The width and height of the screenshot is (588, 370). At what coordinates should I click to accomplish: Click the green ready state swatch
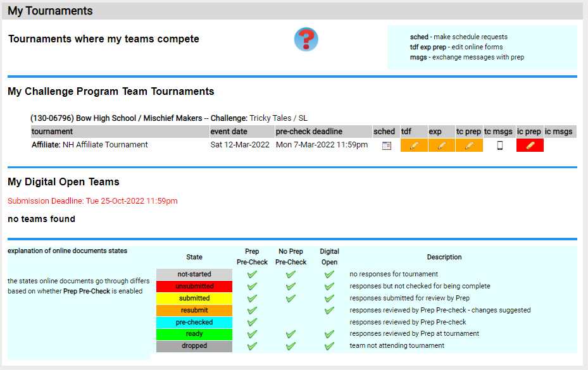[x=194, y=334]
